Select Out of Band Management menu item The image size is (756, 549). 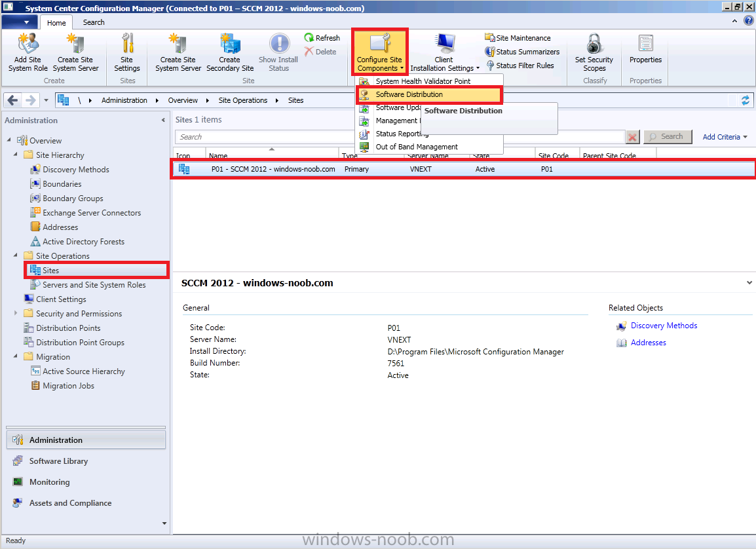pos(429,147)
